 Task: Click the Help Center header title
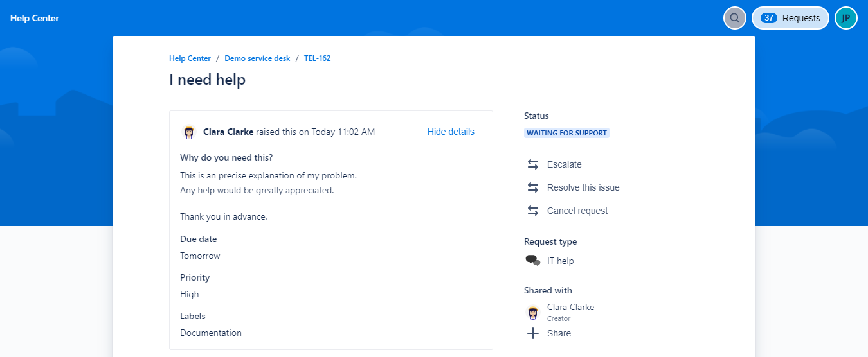click(35, 18)
